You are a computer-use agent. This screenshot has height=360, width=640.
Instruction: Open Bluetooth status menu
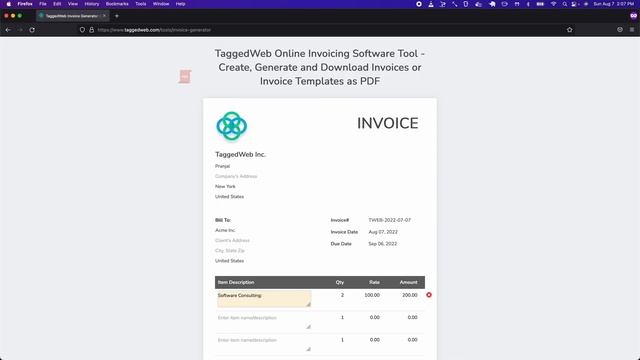(x=528, y=4)
